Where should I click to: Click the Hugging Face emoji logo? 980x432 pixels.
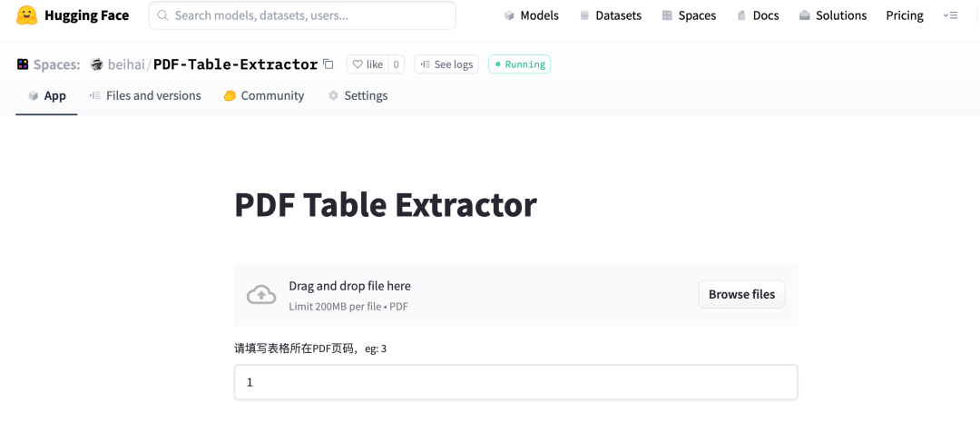point(27,15)
